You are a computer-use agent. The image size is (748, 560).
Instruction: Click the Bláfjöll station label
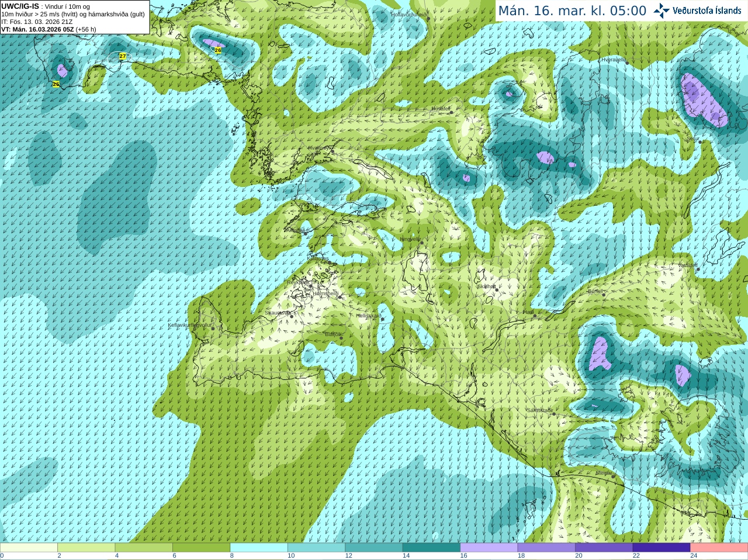point(333,334)
